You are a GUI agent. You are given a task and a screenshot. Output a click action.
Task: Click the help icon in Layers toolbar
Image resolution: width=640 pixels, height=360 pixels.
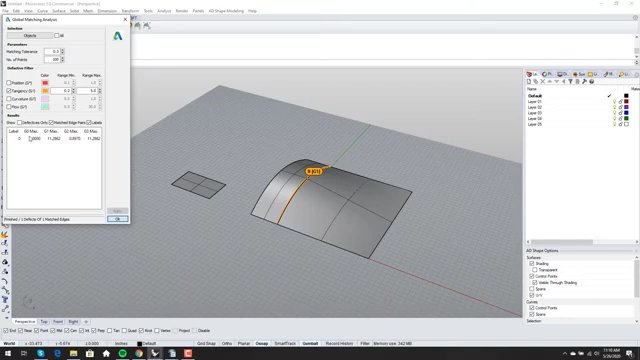tap(591, 82)
